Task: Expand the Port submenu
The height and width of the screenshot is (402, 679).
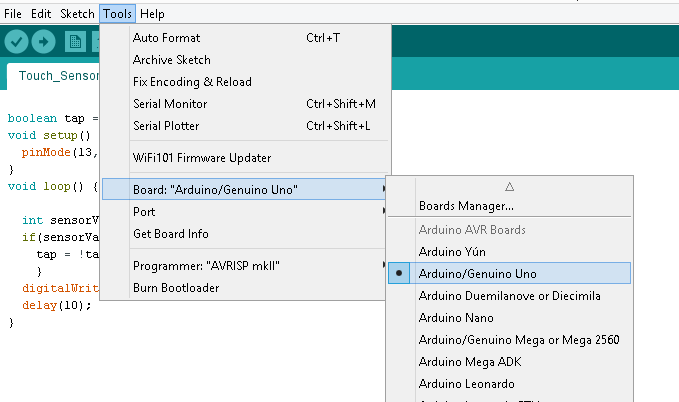Action: (x=244, y=212)
